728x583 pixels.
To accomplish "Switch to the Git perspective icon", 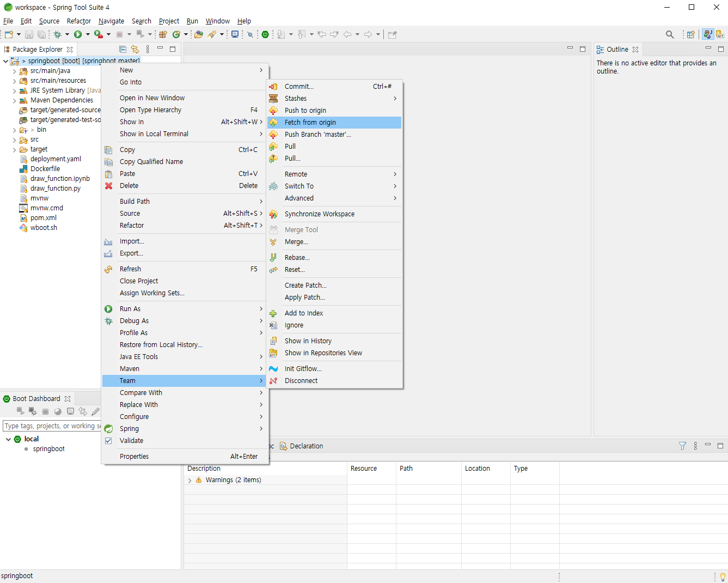I will (x=720, y=34).
